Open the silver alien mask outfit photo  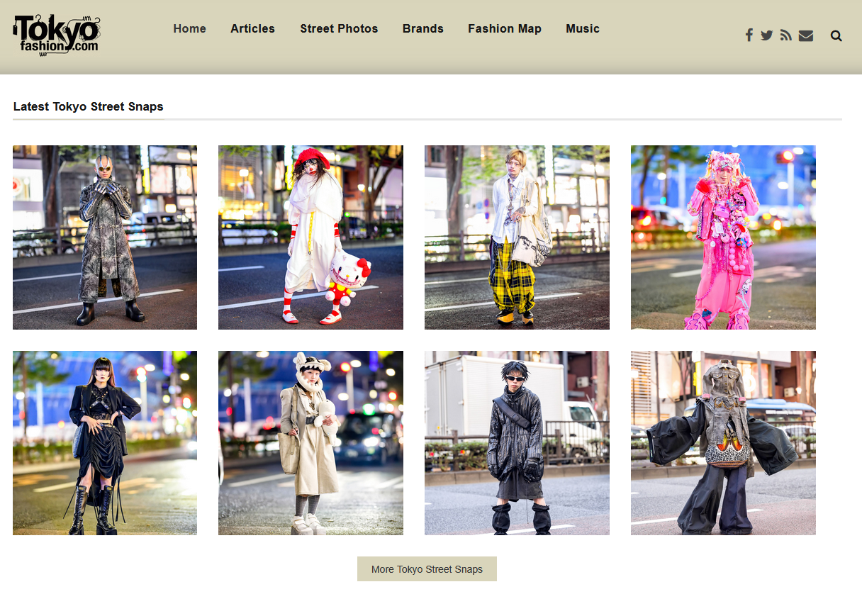tap(105, 237)
